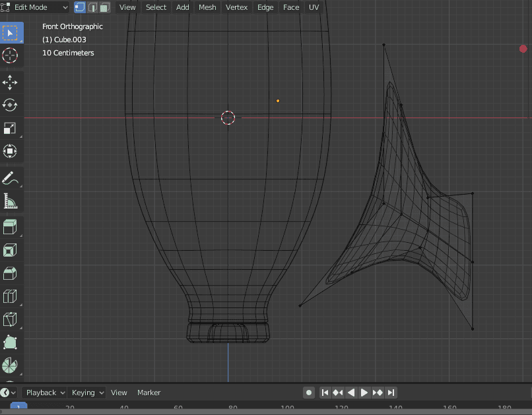532x415 pixels.
Task: Activate the Annotate tool
Action: point(11,177)
